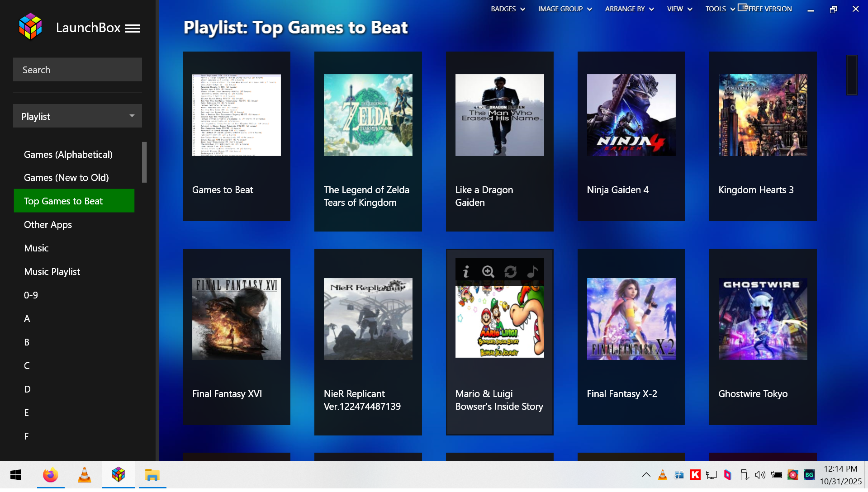The image size is (868, 492).
Task: Show info for Mario & Luigi game
Action: tap(466, 271)
